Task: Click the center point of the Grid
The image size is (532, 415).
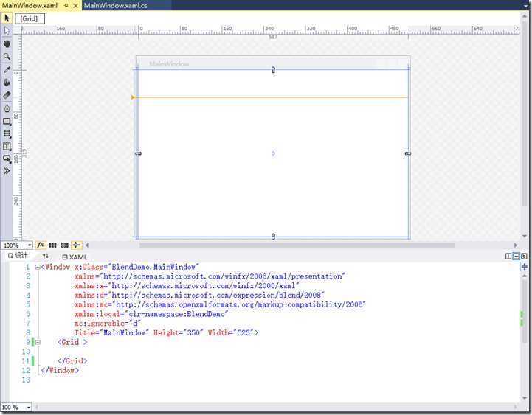Action: pyautogui.click(x=273, y=153)
